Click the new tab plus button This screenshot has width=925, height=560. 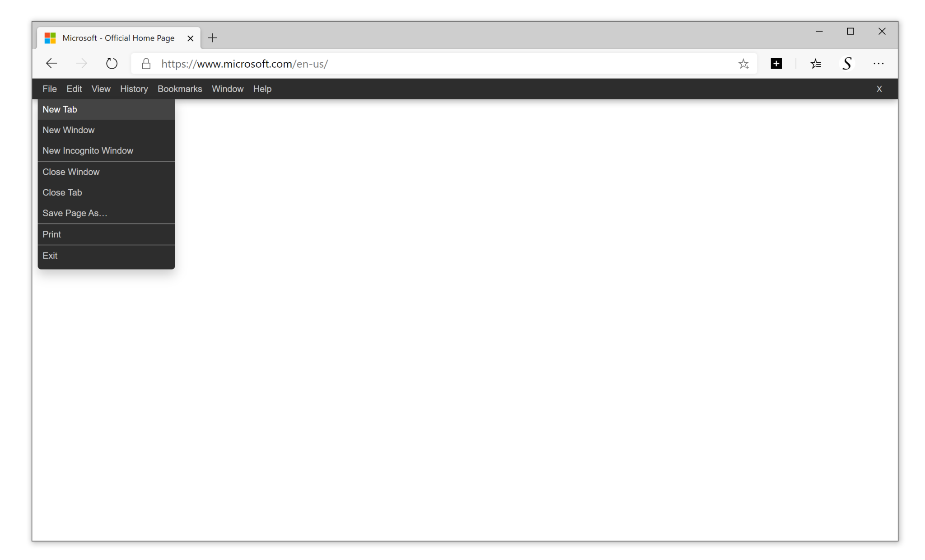pos(212,37)
